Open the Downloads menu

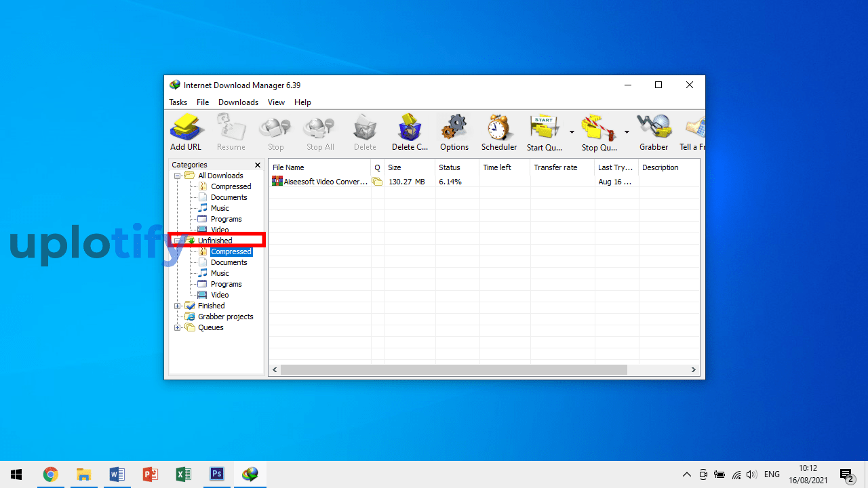pyautogui.click(x=238, y=102)
